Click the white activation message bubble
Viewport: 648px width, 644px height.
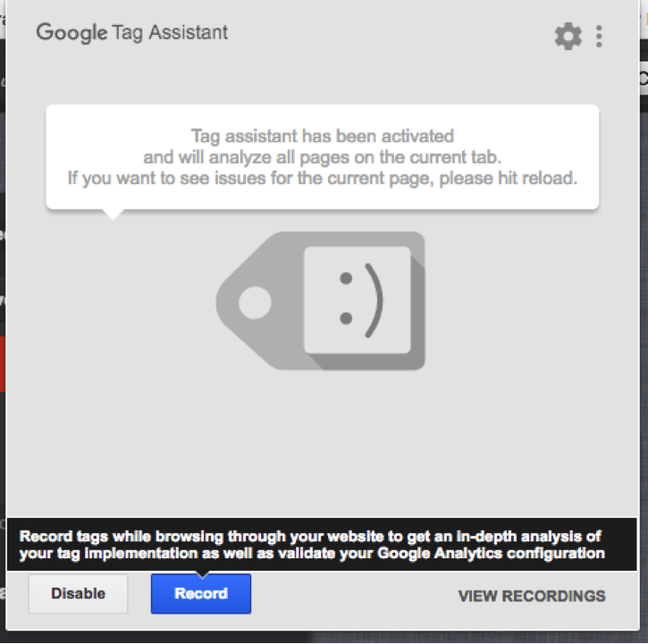pyautogui.click(x=323, y=157)
